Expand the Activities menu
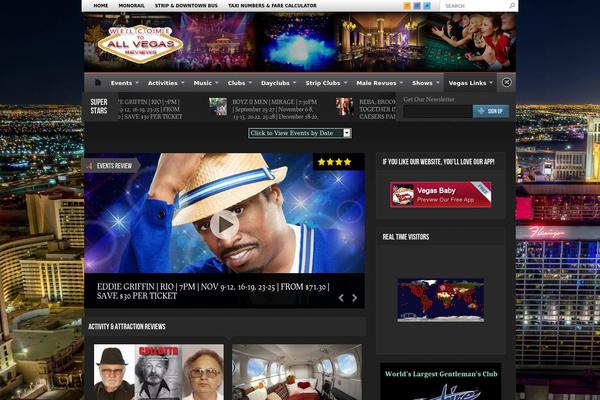The width and height of the screenshot is (600, 400). (x=166, y=83)
